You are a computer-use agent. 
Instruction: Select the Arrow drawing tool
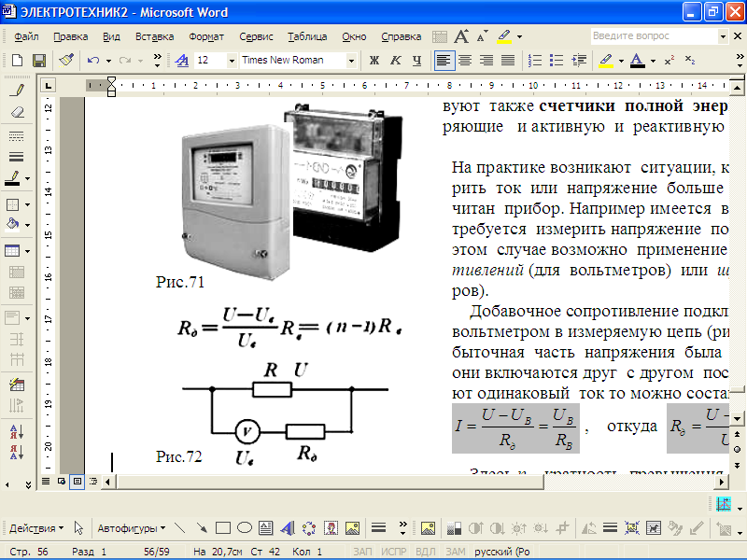[x=202, y=528]
